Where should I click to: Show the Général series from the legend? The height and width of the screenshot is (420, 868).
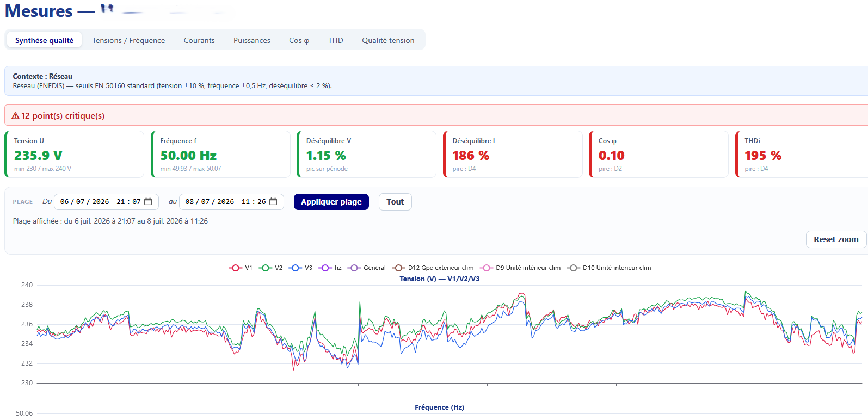tap(367, 268)
